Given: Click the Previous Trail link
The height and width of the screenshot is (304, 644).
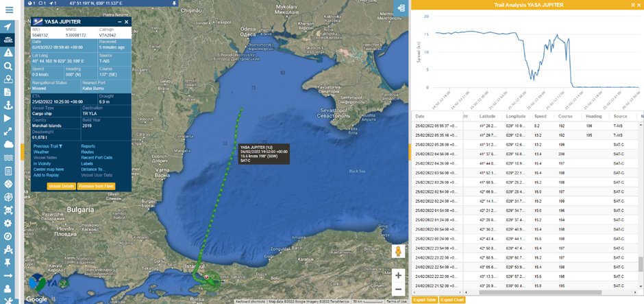Looking at the screenshot, I should click(47, 146).
